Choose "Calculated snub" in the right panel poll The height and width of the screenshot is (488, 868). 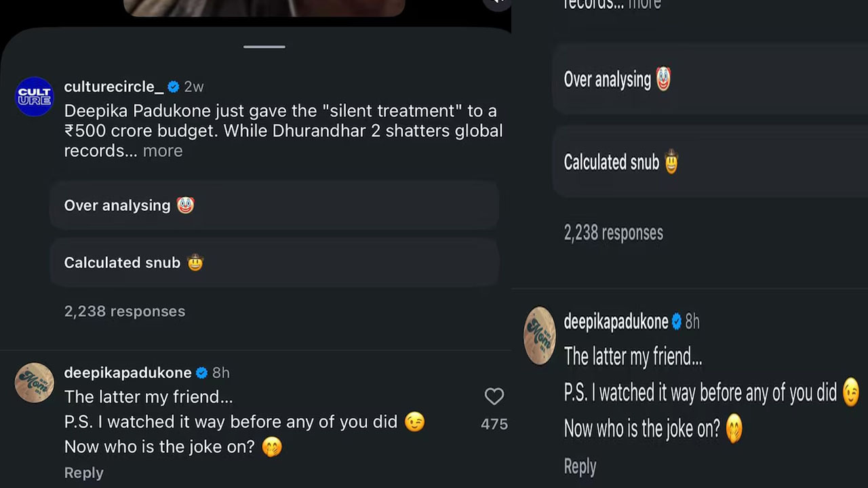pos(709,163)
